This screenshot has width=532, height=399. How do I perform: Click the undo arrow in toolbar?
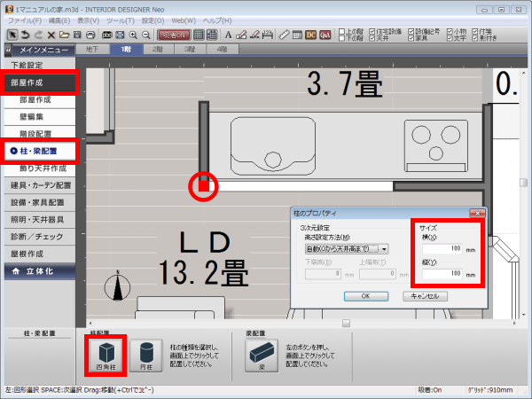click(27, 35)
